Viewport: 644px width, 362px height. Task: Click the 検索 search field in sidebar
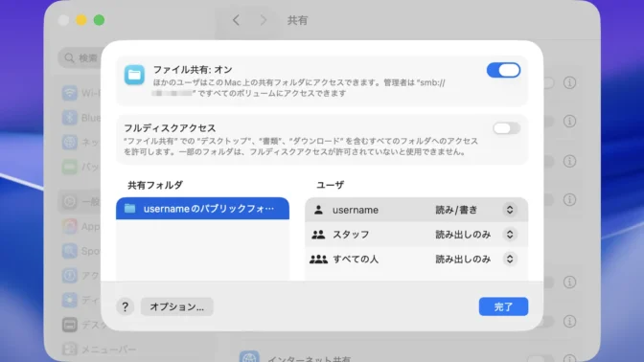tap(80, 57)
